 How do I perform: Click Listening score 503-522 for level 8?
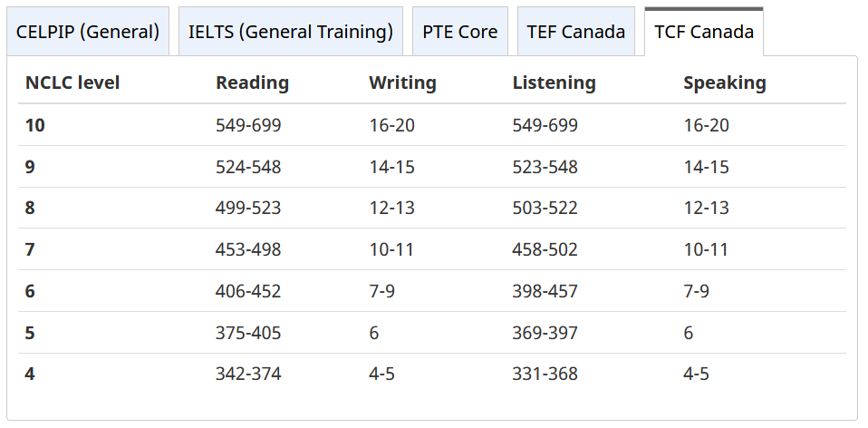tap(545, 209)
